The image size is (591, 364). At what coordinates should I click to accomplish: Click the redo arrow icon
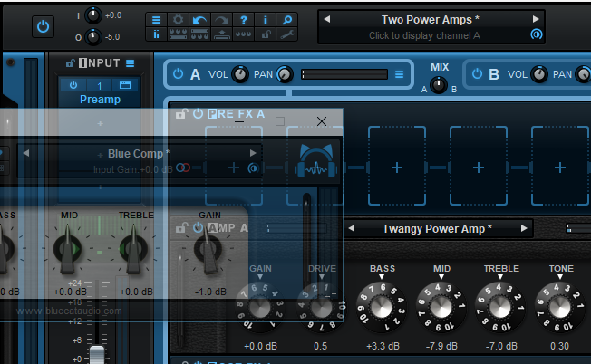221,20
